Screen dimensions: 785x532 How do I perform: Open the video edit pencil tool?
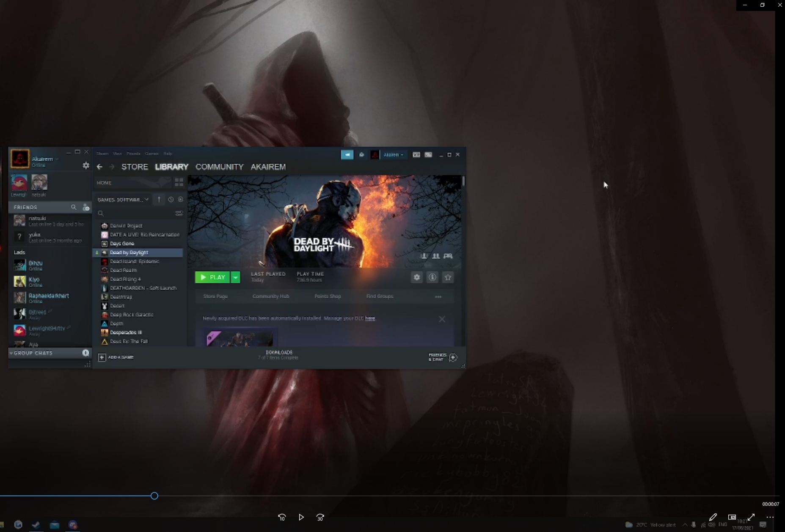click(713, 517)
